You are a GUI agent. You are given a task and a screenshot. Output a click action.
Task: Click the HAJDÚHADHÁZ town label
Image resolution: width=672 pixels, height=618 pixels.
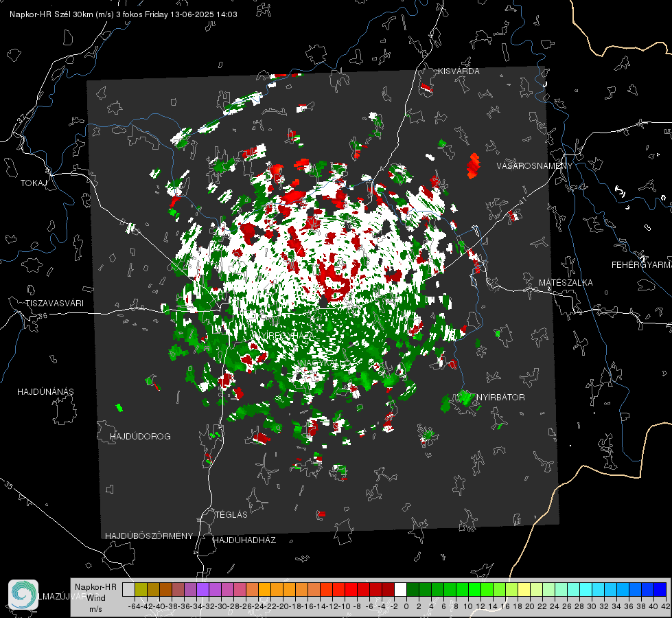pyautogui.click(x=244, y=540)
